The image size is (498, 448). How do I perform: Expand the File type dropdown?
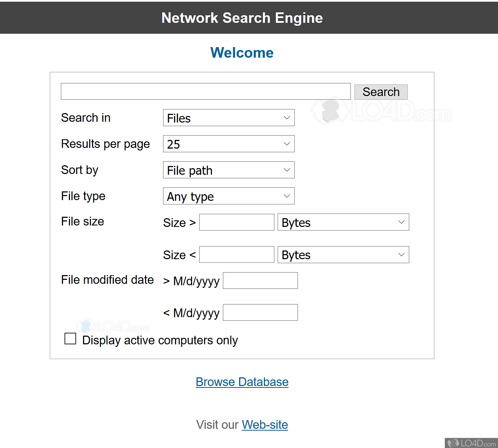[x=228, y=196]
